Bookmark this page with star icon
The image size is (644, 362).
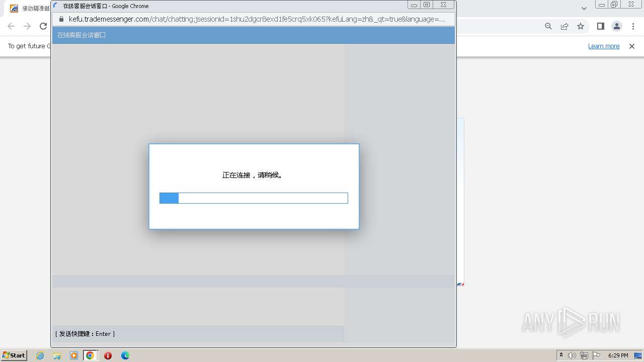pyautogui.click(x=581, y=26)
